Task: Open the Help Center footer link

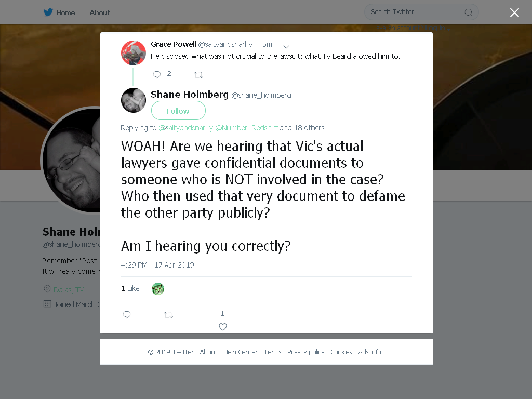Action: tap(240, 352)
